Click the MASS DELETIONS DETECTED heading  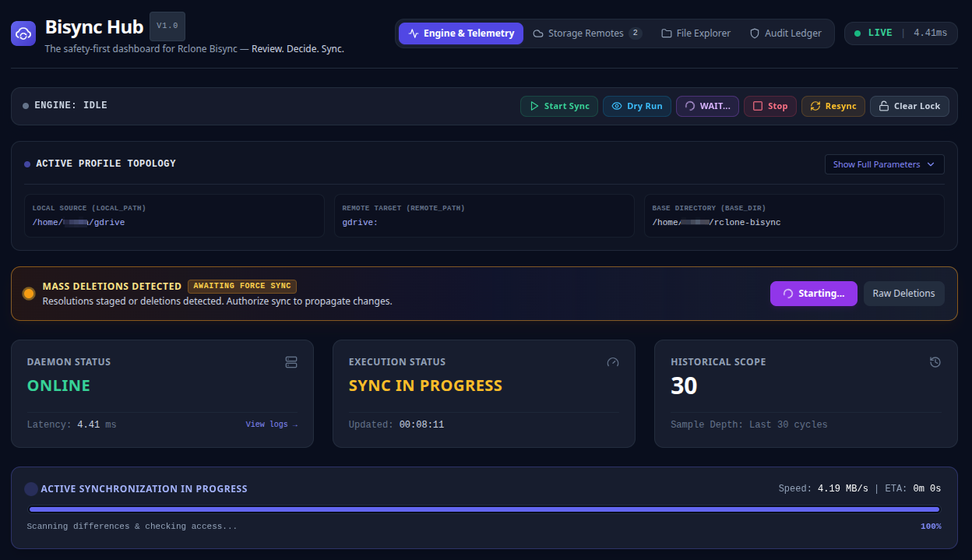point(112,287)
